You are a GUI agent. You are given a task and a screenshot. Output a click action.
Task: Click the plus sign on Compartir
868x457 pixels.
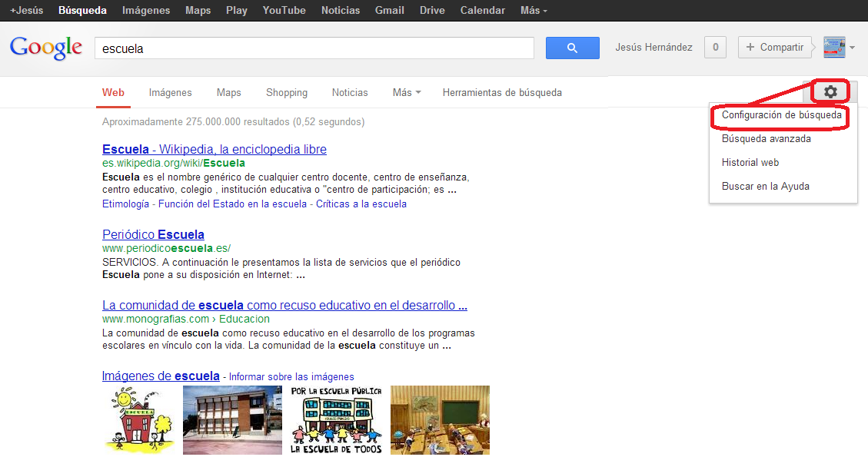[750, 47]
